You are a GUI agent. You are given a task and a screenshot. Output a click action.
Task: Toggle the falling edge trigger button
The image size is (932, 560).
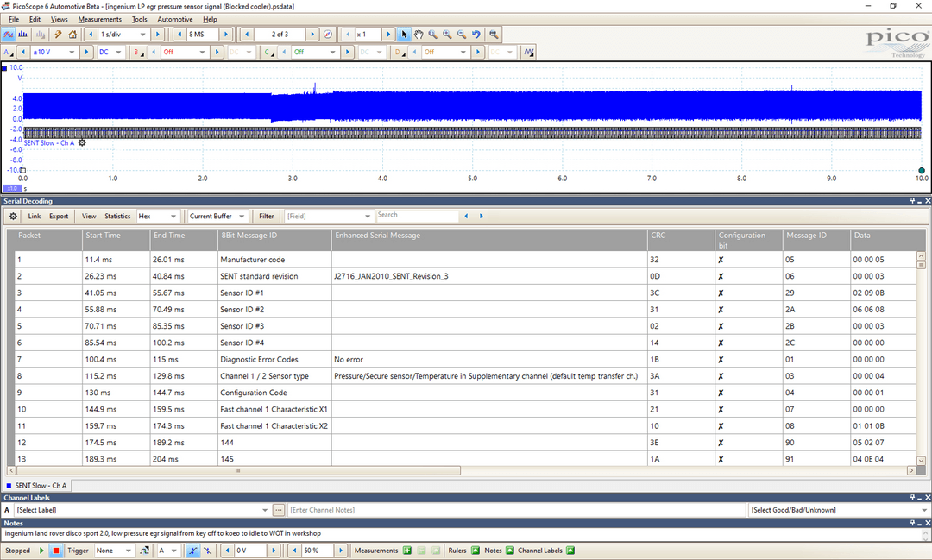pos(207,551)
